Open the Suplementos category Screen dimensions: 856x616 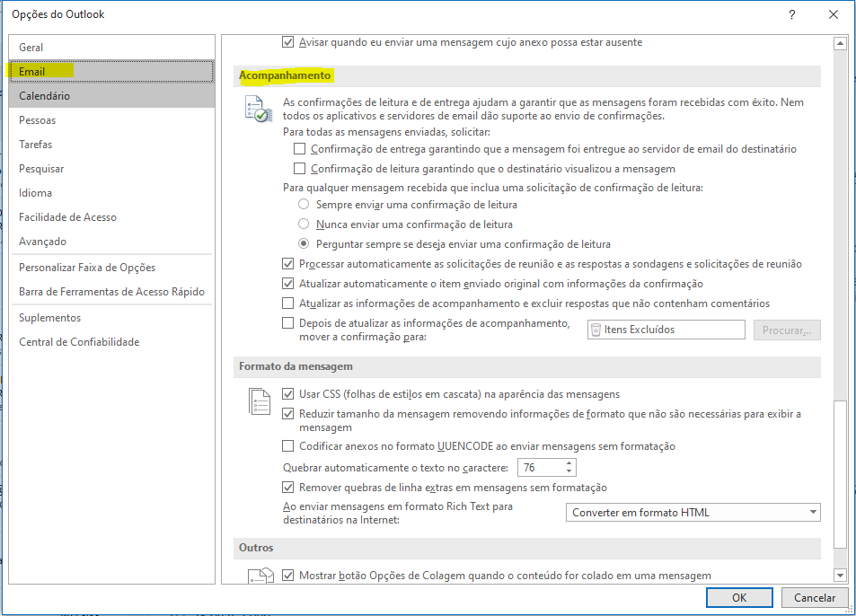pos(112,318)
